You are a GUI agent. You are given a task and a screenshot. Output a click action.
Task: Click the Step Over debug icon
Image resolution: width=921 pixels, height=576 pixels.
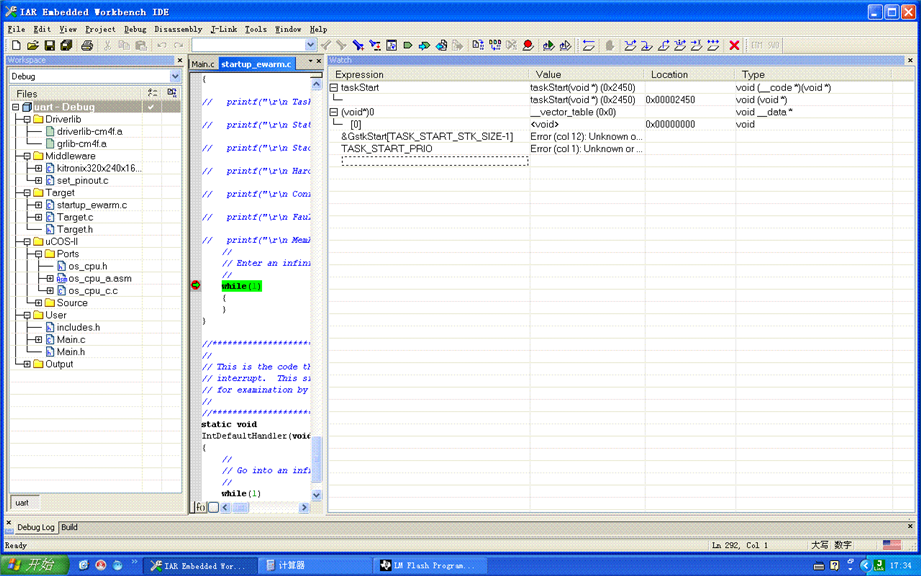[x=630, y=45]
